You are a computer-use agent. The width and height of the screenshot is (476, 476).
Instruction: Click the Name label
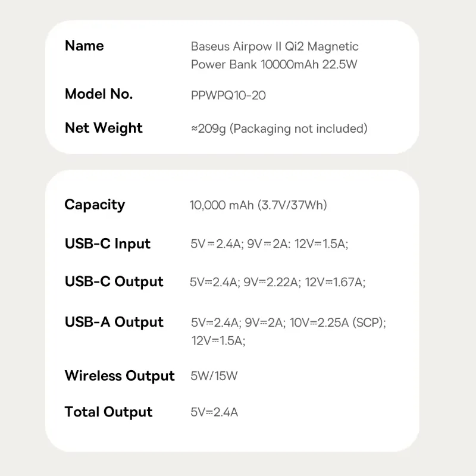pos(84,46)
